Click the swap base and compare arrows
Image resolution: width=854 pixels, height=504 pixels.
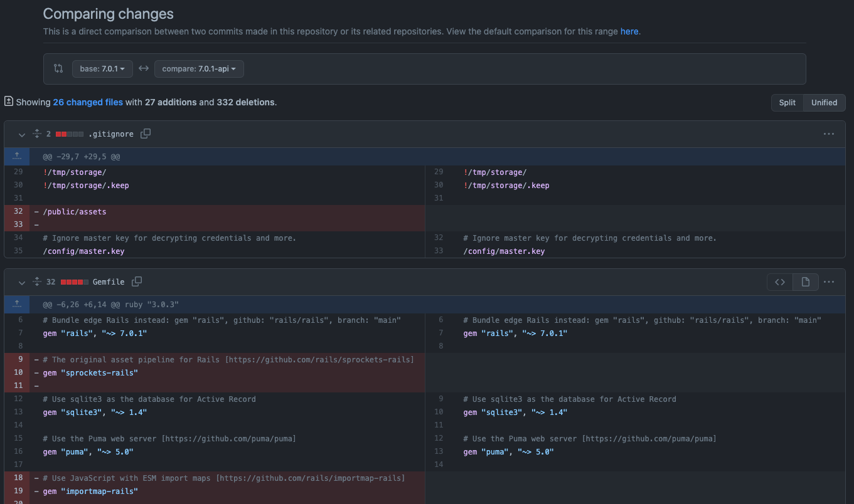(144, 69)
